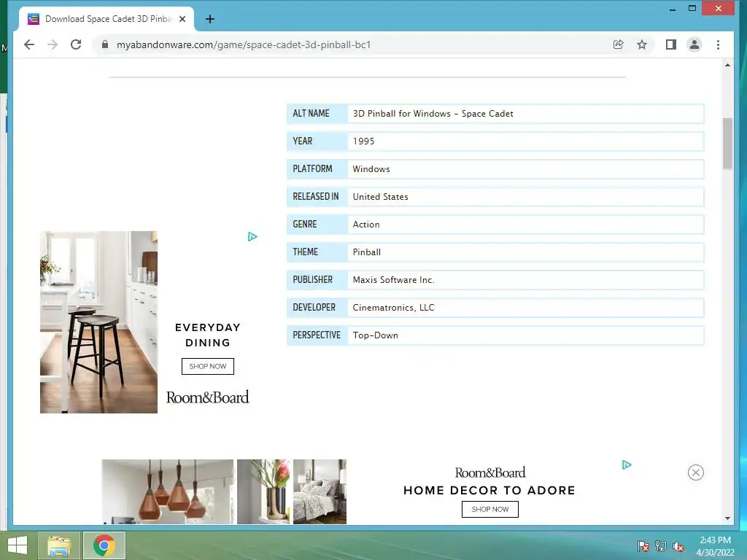Click SHOP NOW in Home Decor ad
The image size is (747, 560).
[x=489, y=509]
